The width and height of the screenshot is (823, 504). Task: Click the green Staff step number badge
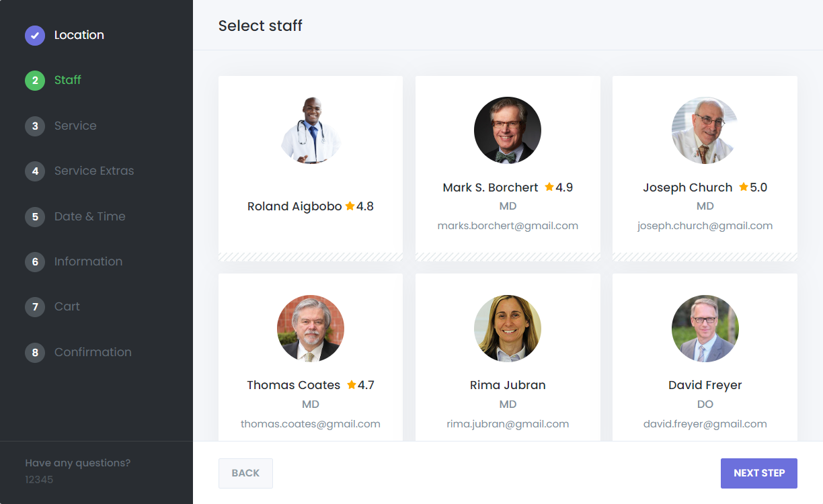(x=35, y=81)
